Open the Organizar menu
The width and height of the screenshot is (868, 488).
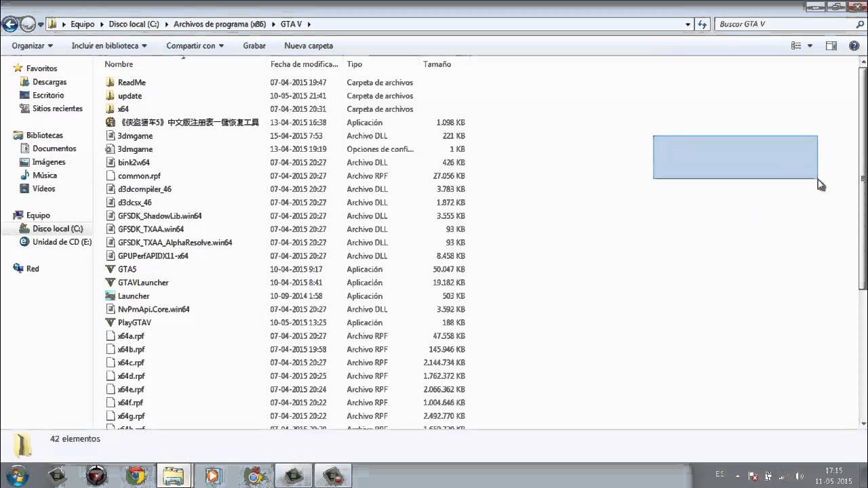pyautogui.click(x=32, y=45)
